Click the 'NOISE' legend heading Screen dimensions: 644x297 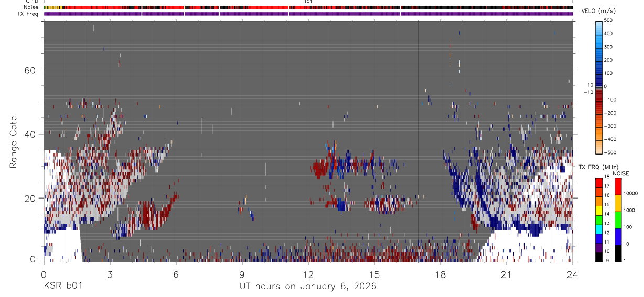pyautogui.click(x=620, y=173)
